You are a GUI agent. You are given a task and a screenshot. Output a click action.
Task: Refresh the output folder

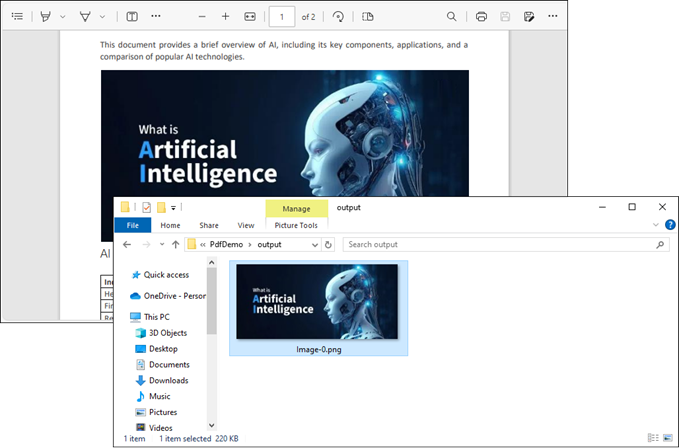[x=328, y=245]
